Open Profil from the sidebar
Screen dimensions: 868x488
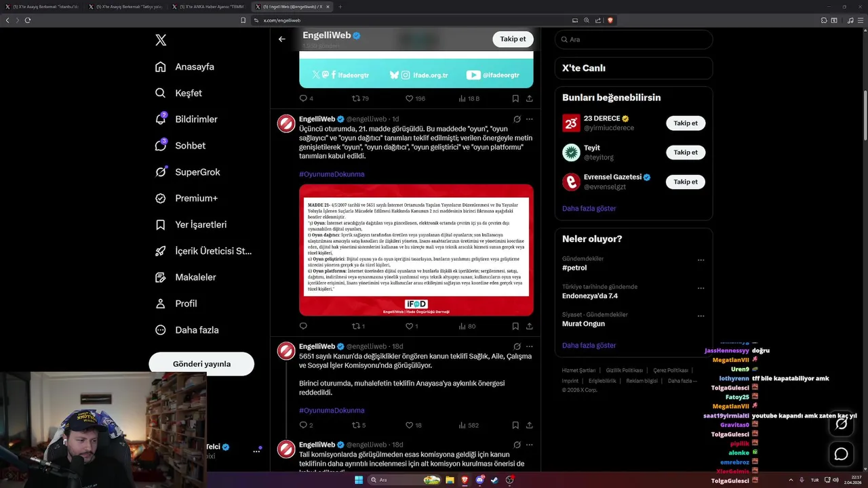[176, 304]
